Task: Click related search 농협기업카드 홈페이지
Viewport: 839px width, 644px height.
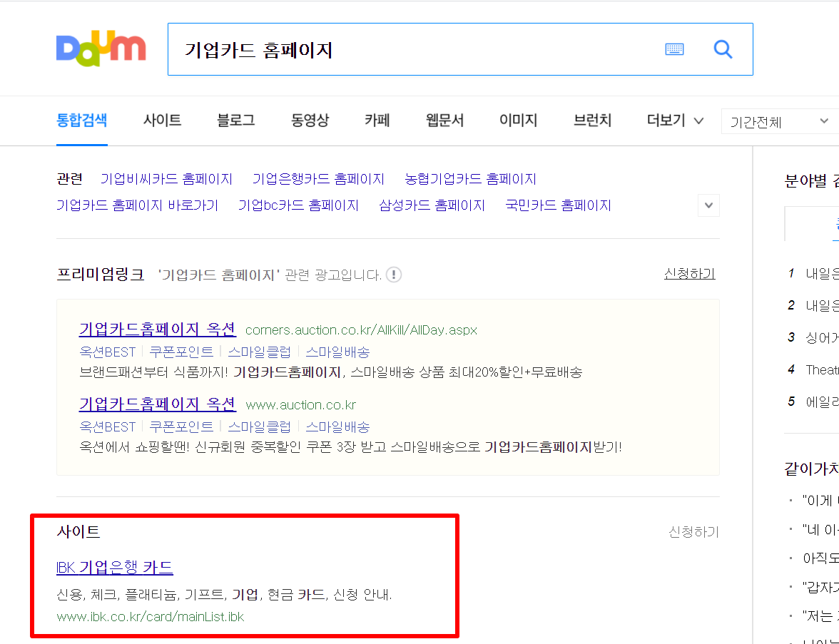Action: 470,179
